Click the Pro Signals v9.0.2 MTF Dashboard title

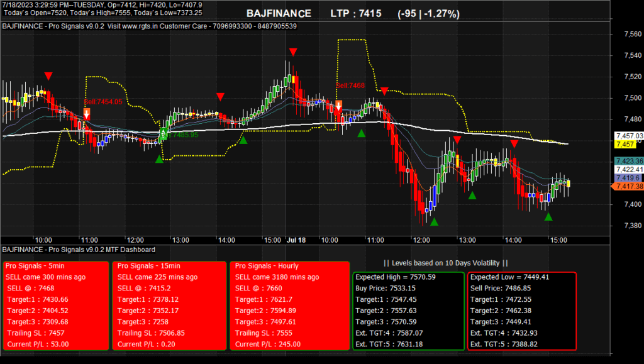(x=79, y=250)
